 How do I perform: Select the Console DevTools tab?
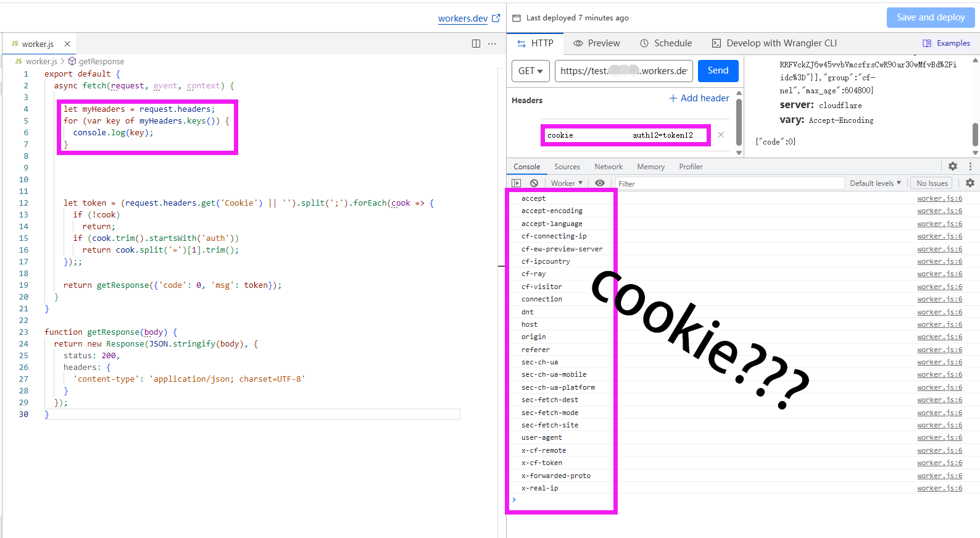click(527, 167)
